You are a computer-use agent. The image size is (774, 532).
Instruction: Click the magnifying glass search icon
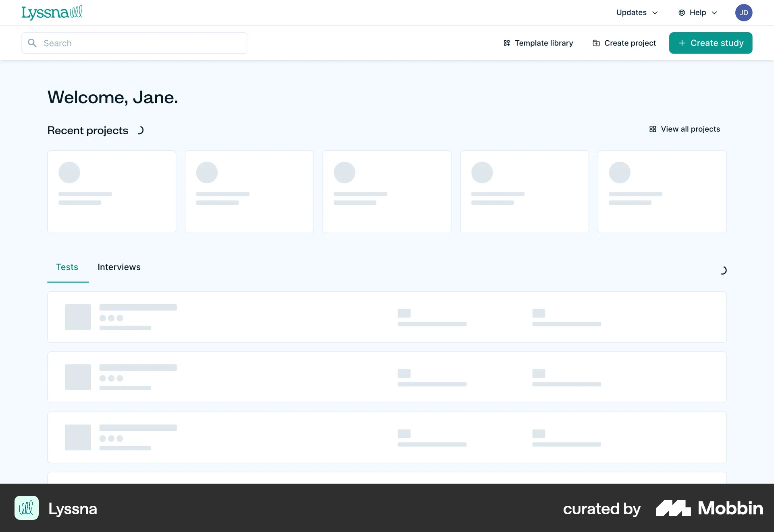pyautogui.click(x=33, y=43)
